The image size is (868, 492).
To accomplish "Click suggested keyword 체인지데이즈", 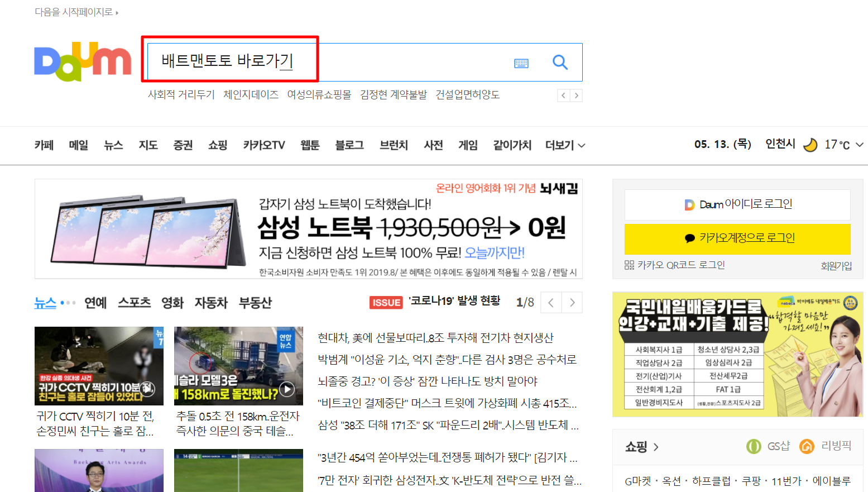I will (251, 95).
